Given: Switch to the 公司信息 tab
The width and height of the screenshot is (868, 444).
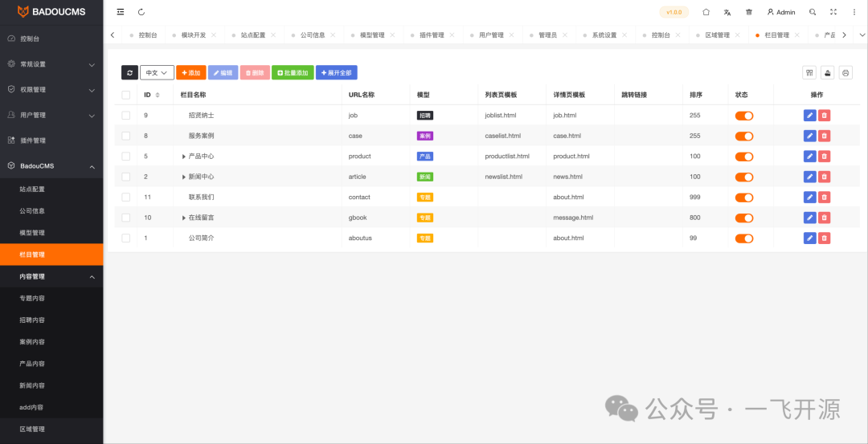Looking at the screenshot, I should click(x=313, y=35).
